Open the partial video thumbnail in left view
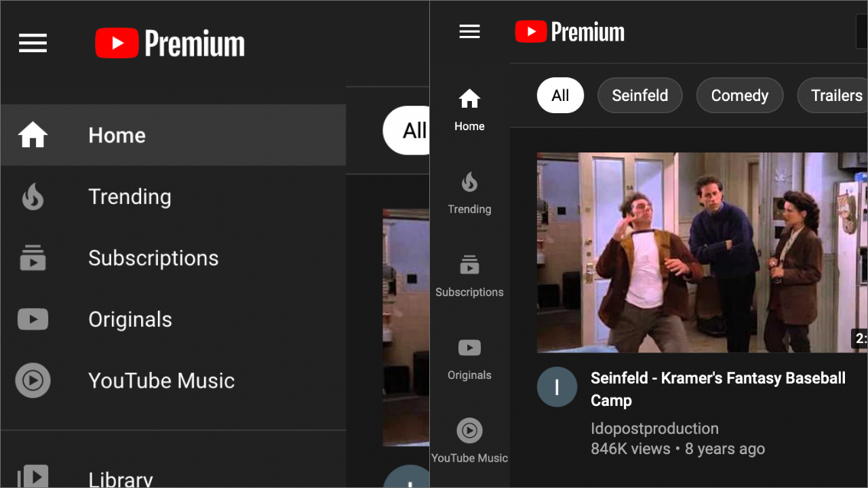 point(406,327)
